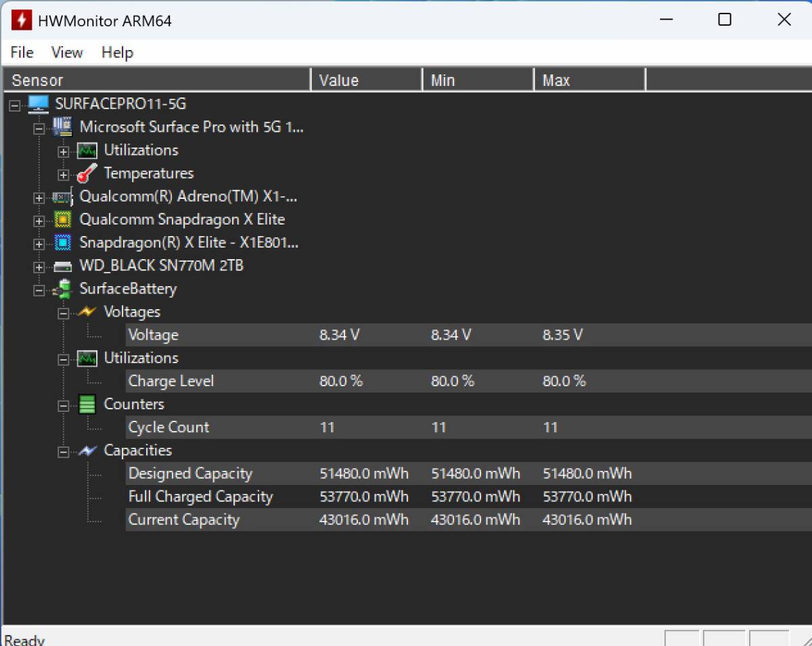The image size is (812, 646).
Task: Click the WD_BLACK SN770M drive icon
Action: (x=63, y=267)
